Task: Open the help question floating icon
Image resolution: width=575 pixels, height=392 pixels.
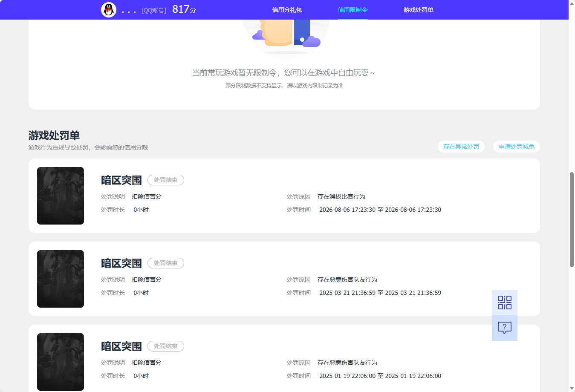Action: pyautogui.click(x=505, y=328)
